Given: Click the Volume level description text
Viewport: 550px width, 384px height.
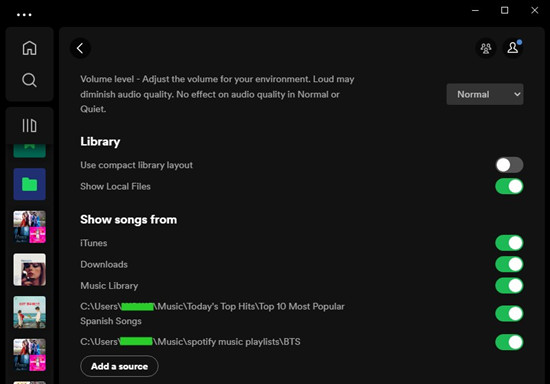Looking at the screenshot, I should click(217, 94).
